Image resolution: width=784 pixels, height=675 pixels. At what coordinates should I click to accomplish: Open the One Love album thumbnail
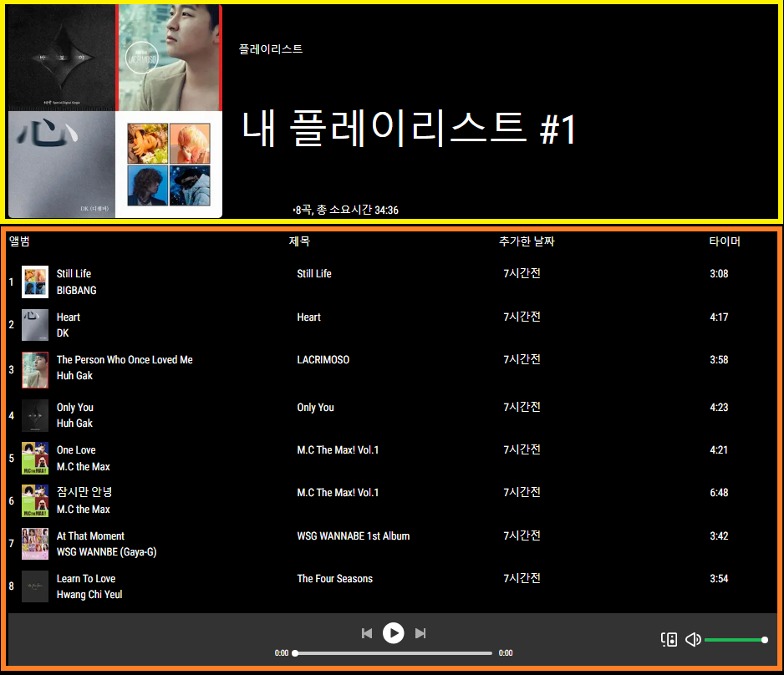35,458
